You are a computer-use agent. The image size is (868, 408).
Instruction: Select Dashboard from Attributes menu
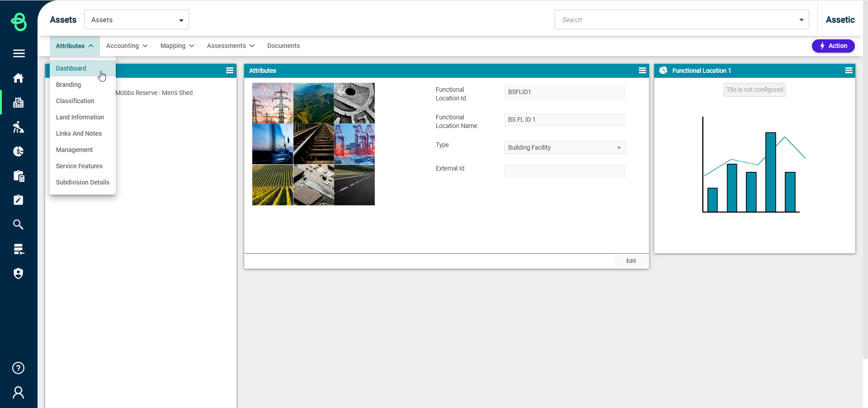tap(83, 68)
